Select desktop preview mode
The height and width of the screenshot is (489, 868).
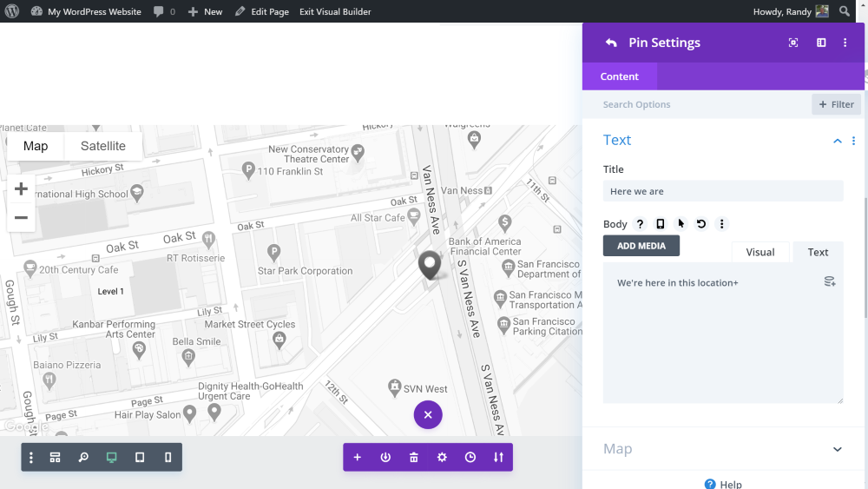[x=111, y=458]
